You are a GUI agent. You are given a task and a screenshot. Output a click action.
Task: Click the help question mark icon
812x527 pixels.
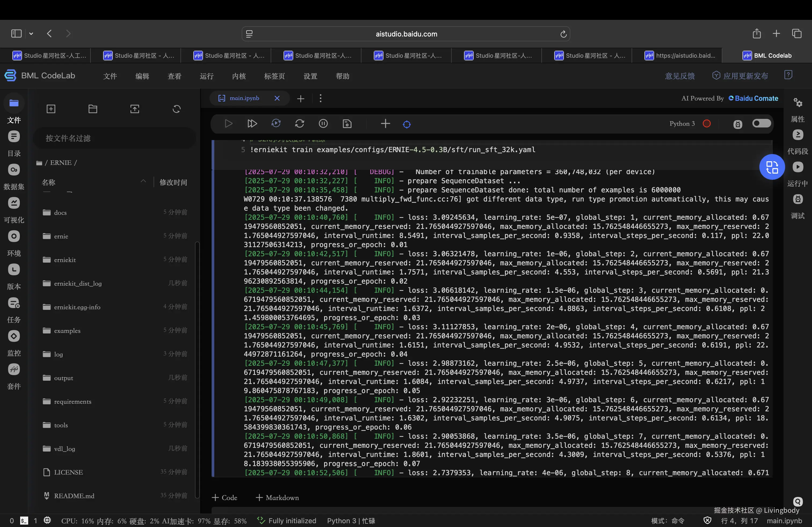coord(788,75)
